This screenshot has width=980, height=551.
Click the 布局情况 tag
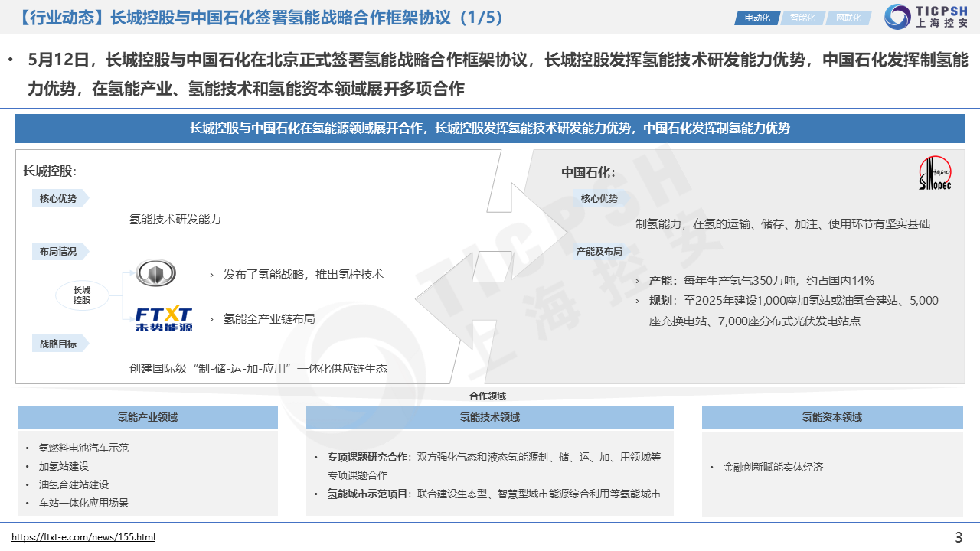[58, 251]
